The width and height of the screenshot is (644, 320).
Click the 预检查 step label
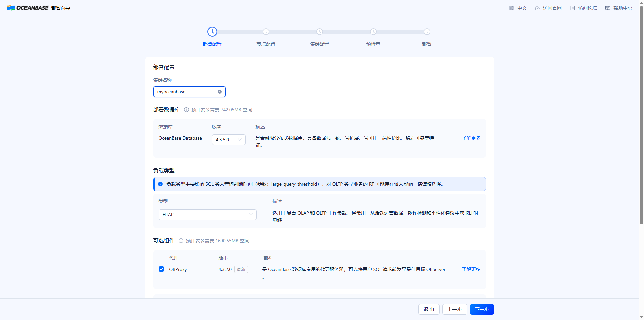tap(373, 44)
